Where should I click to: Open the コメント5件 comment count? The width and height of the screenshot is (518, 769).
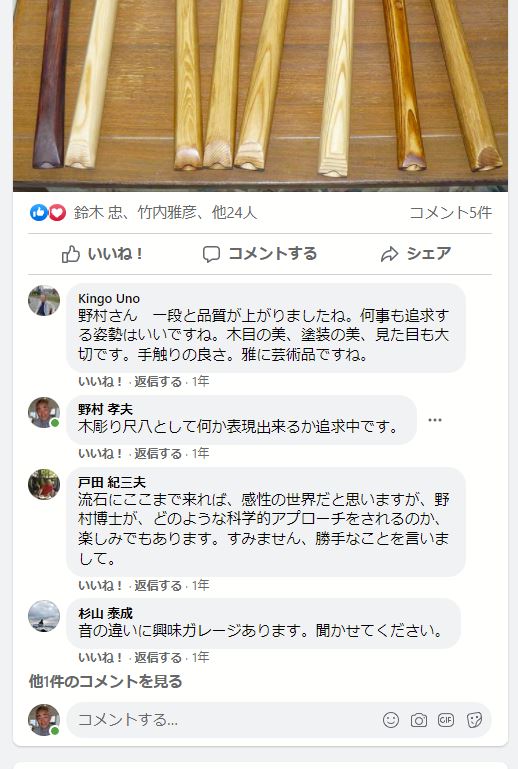(x=450, y=212)
